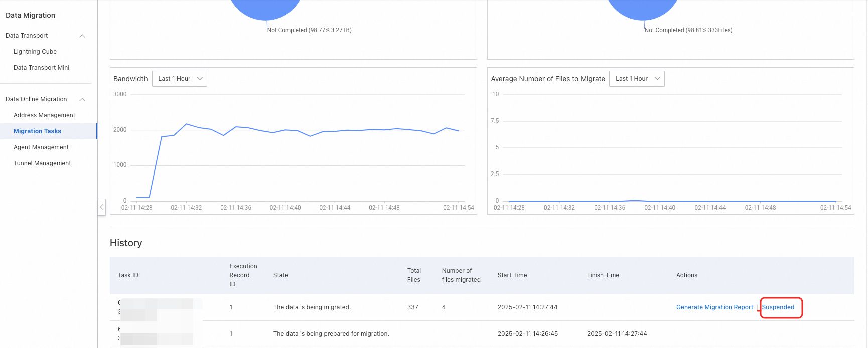Collapse the Data Online Migration chevron
Screen dimensions: 868x348
point(82,99)
